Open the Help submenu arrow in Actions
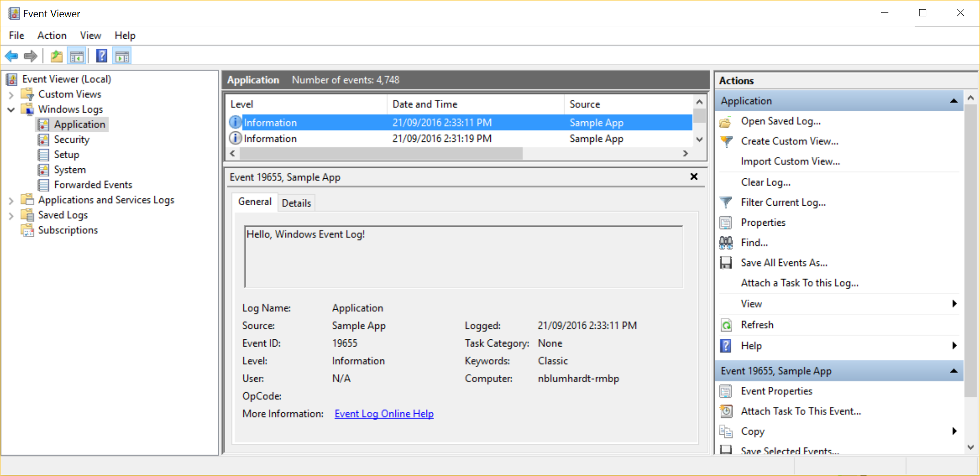980x476 pixels. (954, 346)
